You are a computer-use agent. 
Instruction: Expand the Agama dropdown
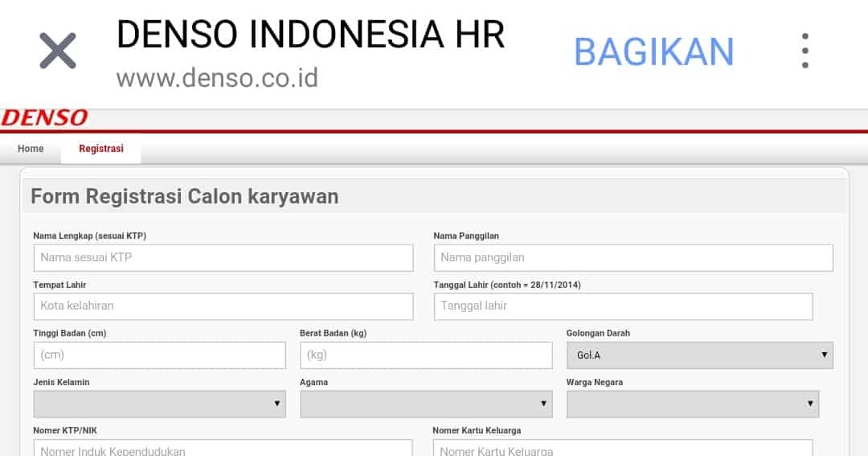point(426,404)
